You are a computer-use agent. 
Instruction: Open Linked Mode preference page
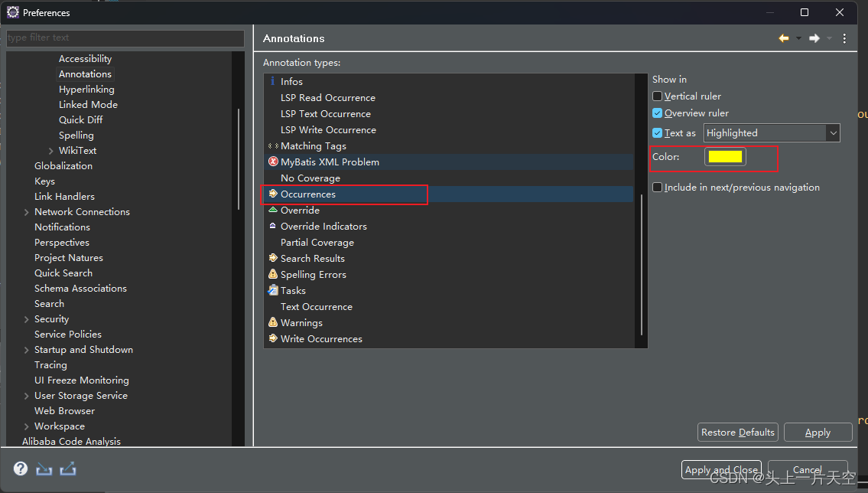[x=88, y=104]
